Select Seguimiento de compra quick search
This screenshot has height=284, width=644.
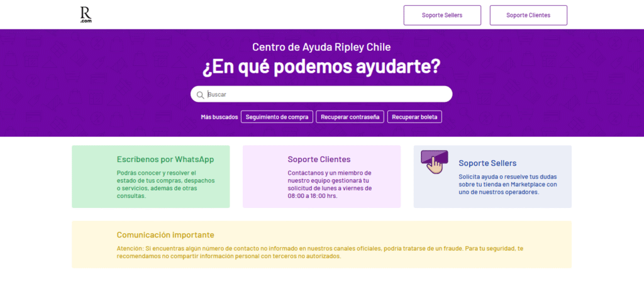[x=277, y=117]
